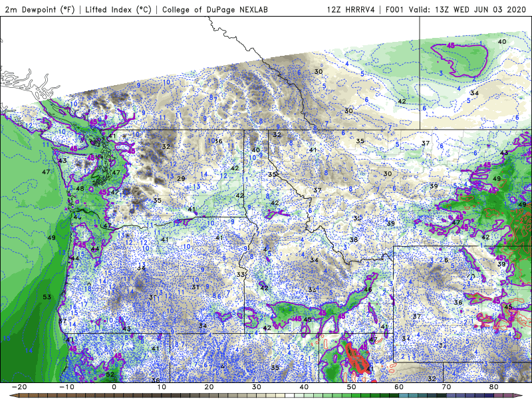This screenshot has height=399, width=532.
Task: Click the "Lifted Index (°C)" title text
Action: (118, 9)
